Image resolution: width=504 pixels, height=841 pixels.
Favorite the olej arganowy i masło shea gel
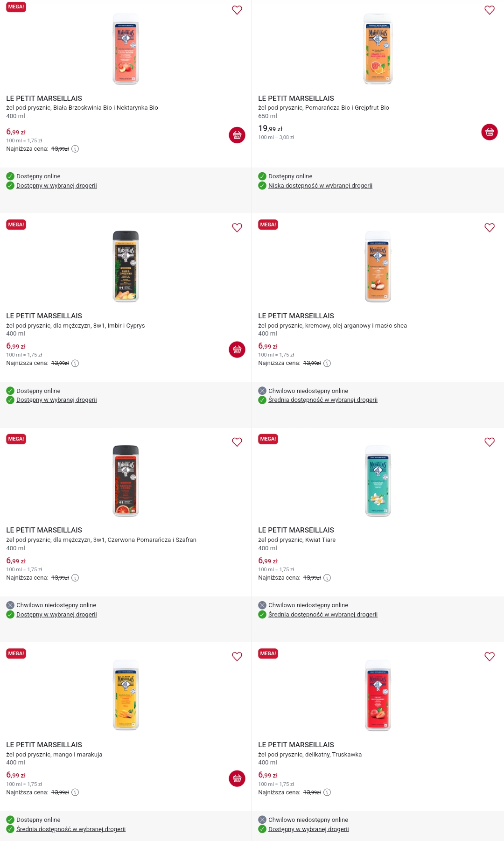point(489,228)
